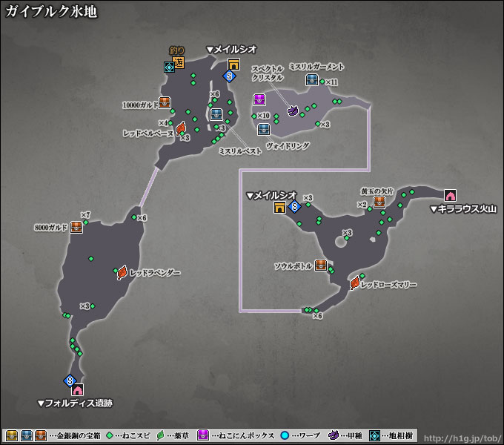
Task: Click the ヴォイドリング text label
Action: [288, 145]
